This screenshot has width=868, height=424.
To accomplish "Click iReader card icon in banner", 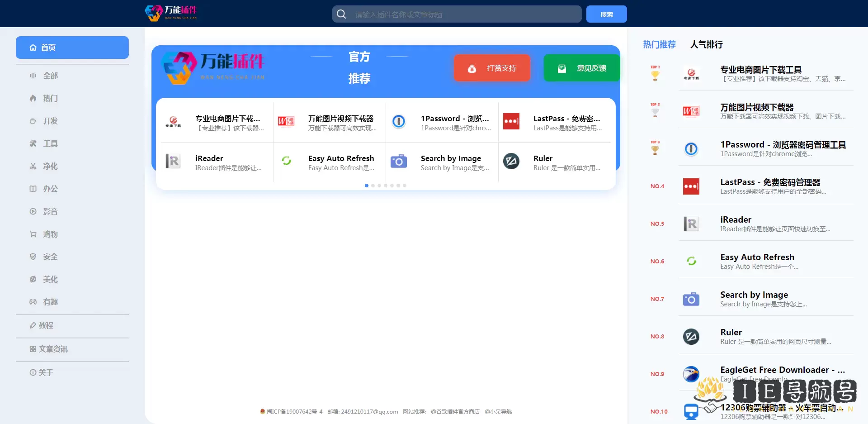I will pyautogui.click(x=173, y=161).
